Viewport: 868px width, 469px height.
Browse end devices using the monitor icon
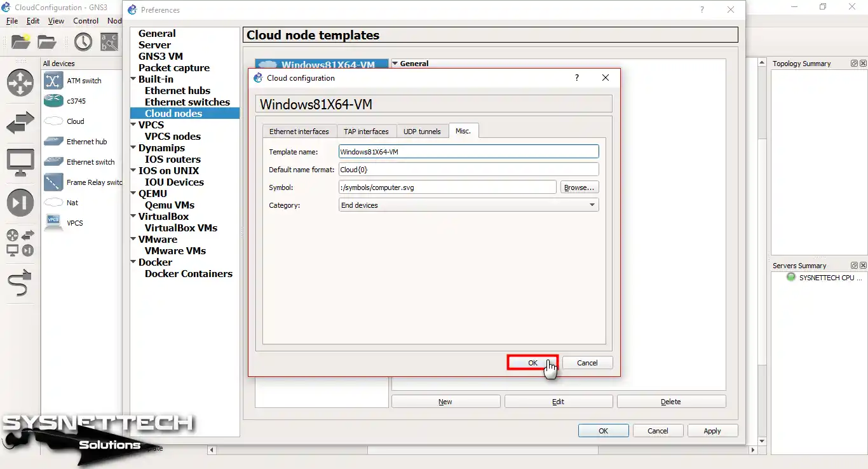[x=20, y=163]
